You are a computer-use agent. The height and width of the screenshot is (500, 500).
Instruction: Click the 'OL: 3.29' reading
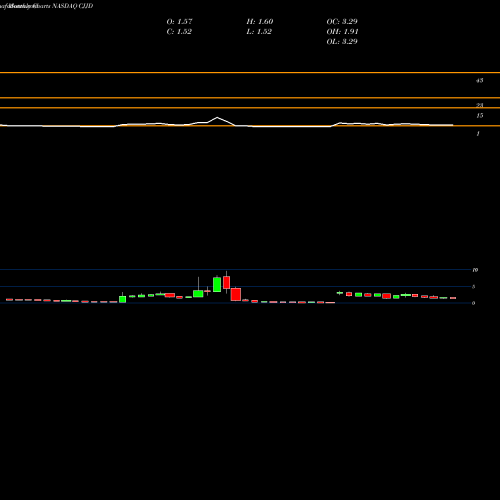342,42
